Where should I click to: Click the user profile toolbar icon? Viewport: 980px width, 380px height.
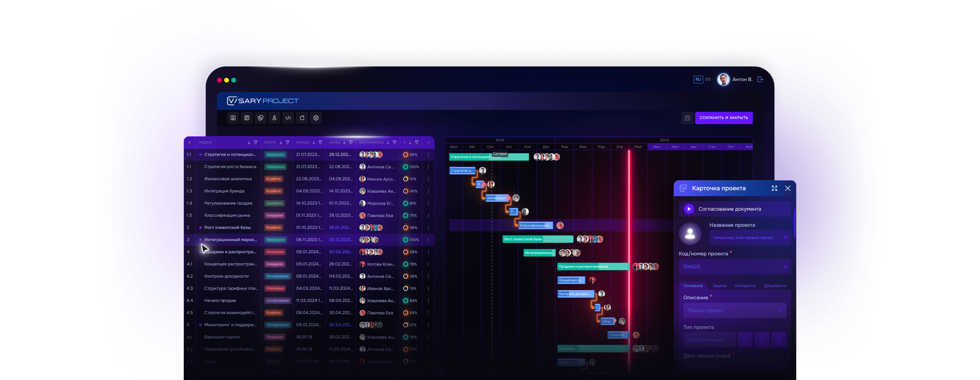[274, 118]
